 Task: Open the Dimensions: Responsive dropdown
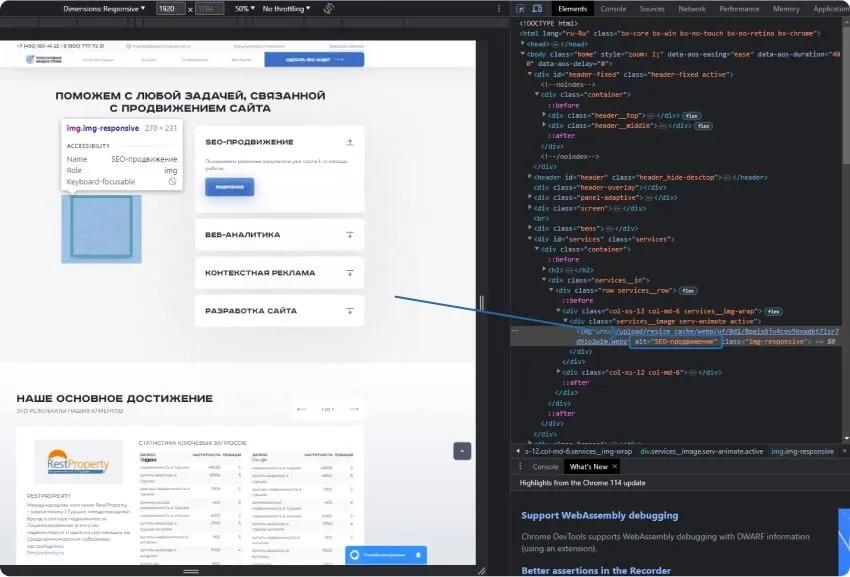[x=104, y=9]
